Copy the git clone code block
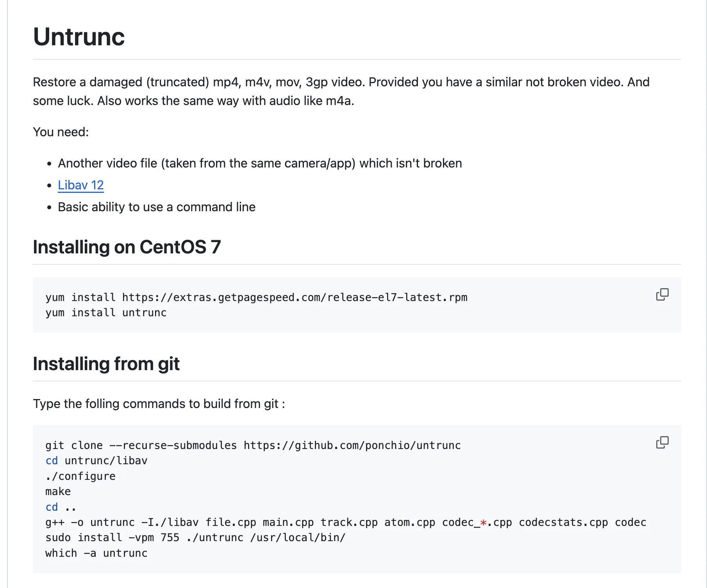Image resolution: width=707 pixels, height=588 pixels. tap(662, 442)
